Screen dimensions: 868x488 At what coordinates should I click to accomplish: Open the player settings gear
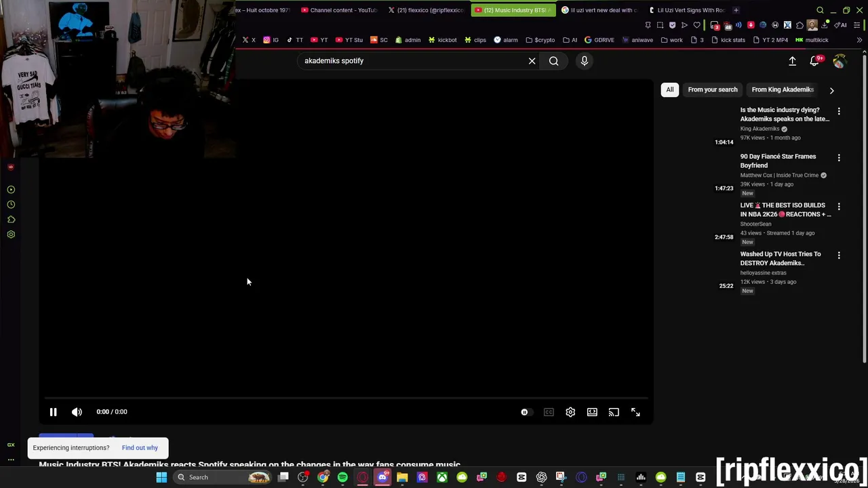pyautogui.click(x=570, y=412)
